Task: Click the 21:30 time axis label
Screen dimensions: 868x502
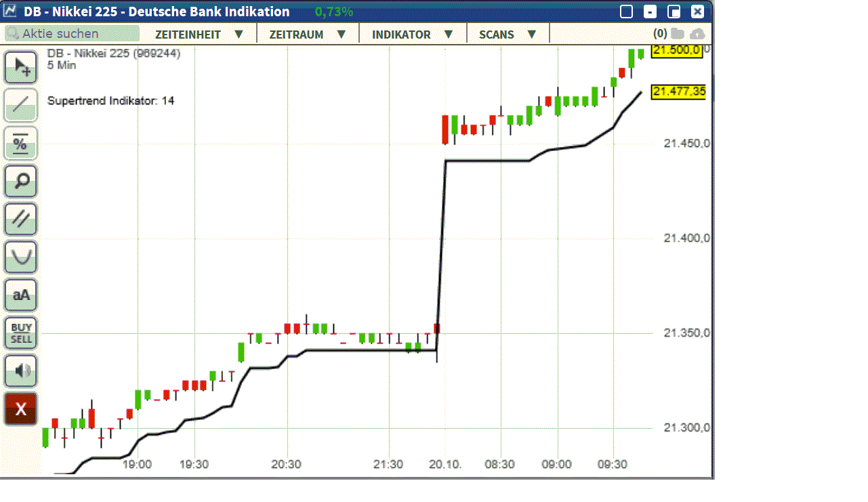Action: coord(389,465)
